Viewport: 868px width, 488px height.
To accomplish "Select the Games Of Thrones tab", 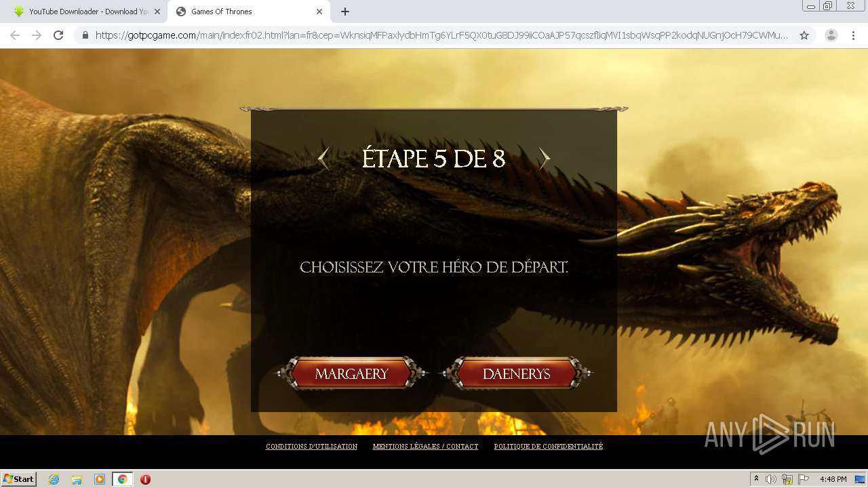I will pyautogui.click(x=248, y=12).
